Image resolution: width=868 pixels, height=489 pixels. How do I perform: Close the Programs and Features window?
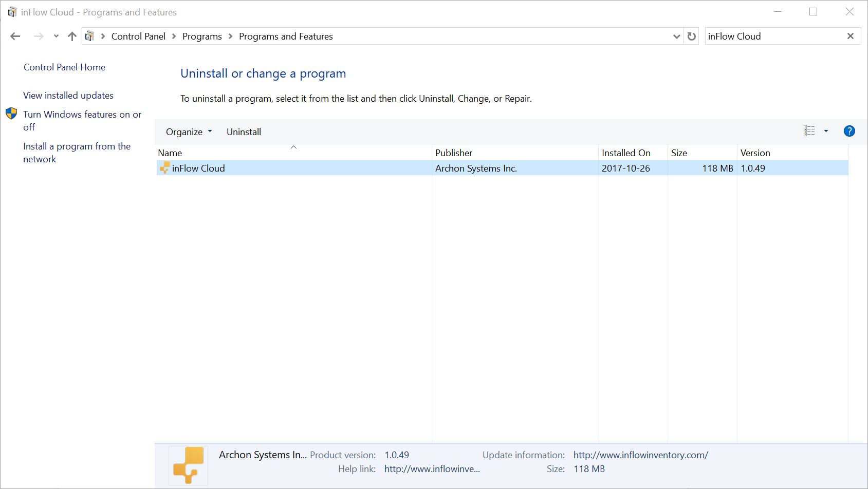click(x=849, y=12)
